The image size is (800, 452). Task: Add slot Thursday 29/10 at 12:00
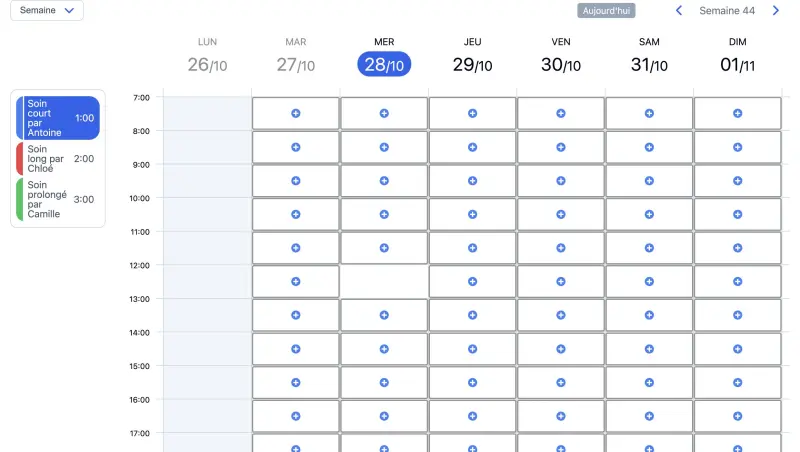click(x=472, y=282)
